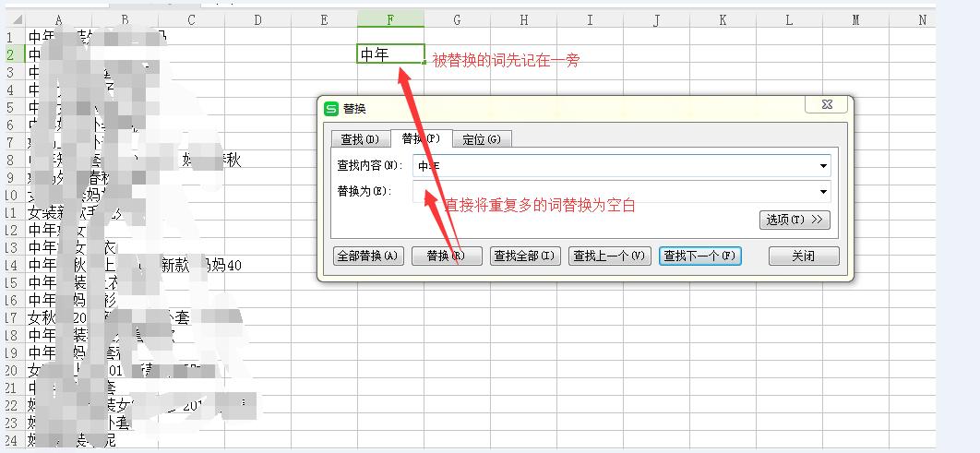The image size is (980, 453).
Task: Select column N header
Action: (913, 20)
